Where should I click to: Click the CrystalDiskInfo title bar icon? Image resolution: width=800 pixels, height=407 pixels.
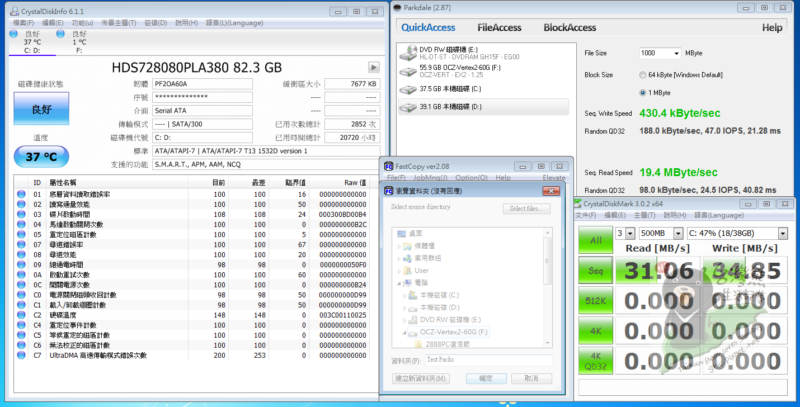click(x=14, y=11)
